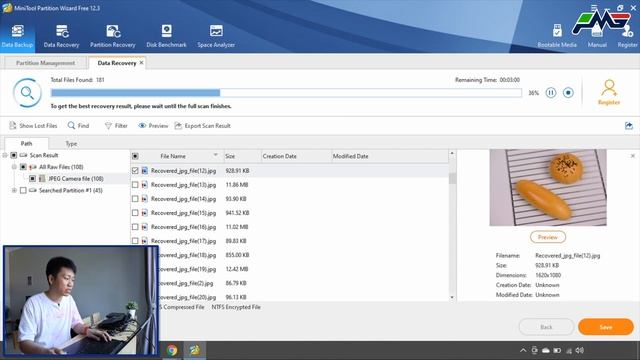Select JPEG Camera file (108) tree row
Screen dimensions: 640x360
pyautogui.click(x=76, y=178)
